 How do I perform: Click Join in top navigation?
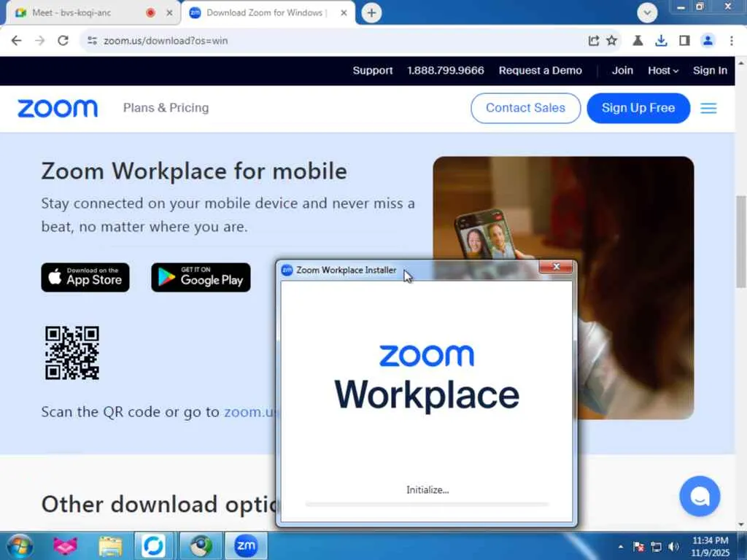tap(622, 71)
